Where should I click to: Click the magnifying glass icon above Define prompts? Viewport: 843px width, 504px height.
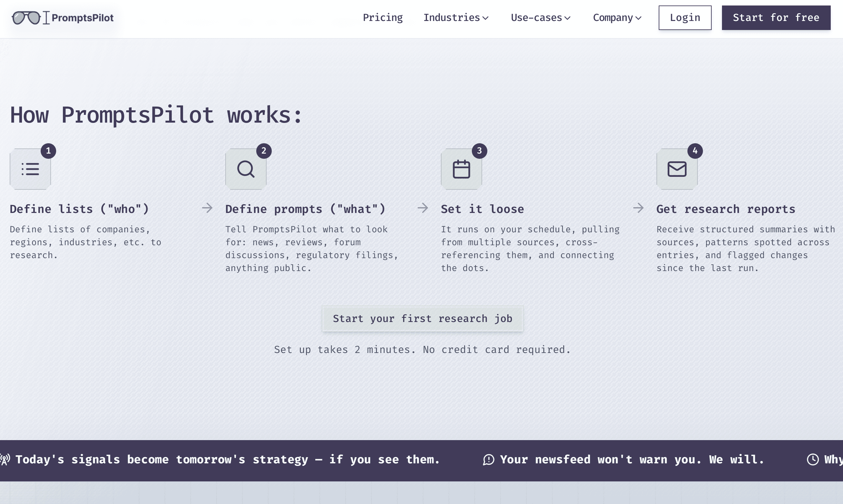246,169
